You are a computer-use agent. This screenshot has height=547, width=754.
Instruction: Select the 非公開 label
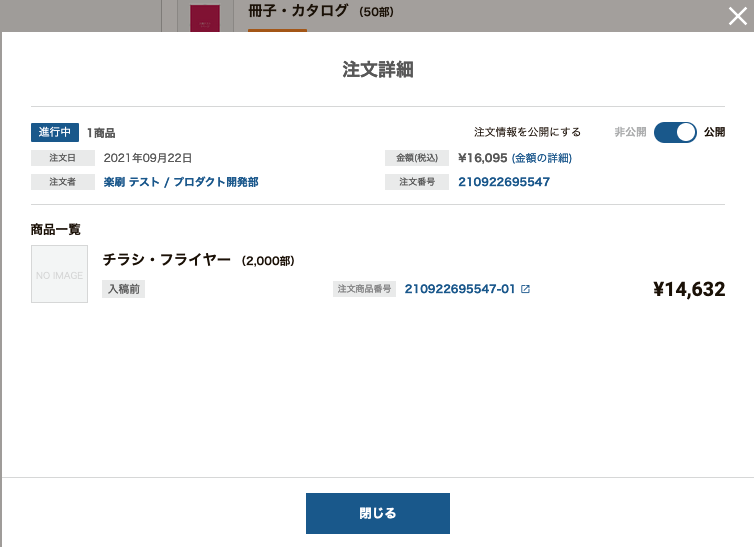[x=630, y=132]
